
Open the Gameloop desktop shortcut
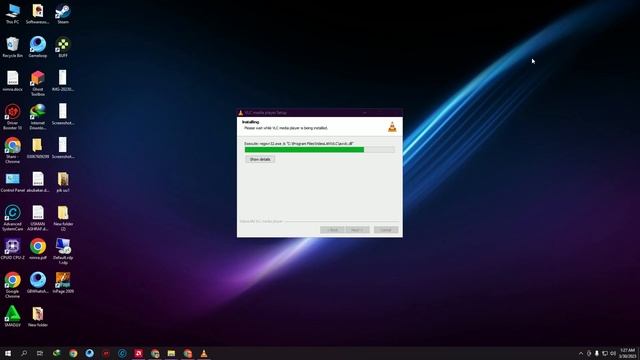(38, 47)
